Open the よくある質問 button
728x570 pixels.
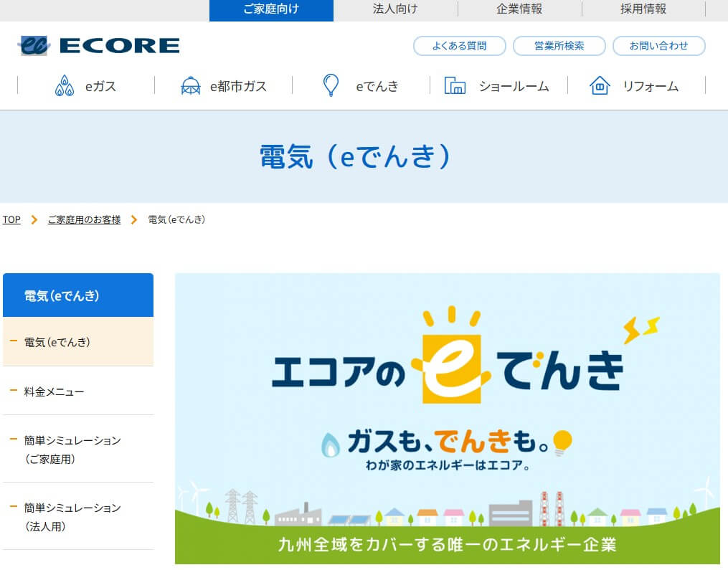pos(460,45)
